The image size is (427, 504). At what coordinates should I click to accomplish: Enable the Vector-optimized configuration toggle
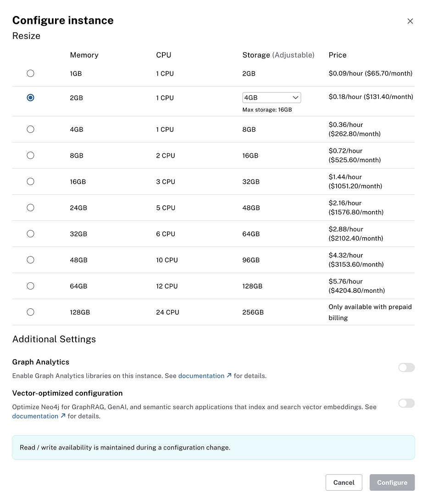tap(406, 403)
